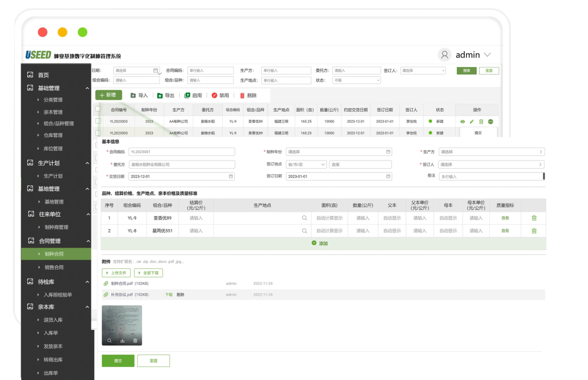Image resolution: width=588 pixels, height=380 pixels.
Task: Click 删除 link for 补充协议.pdf
Action: pos(180,295)
